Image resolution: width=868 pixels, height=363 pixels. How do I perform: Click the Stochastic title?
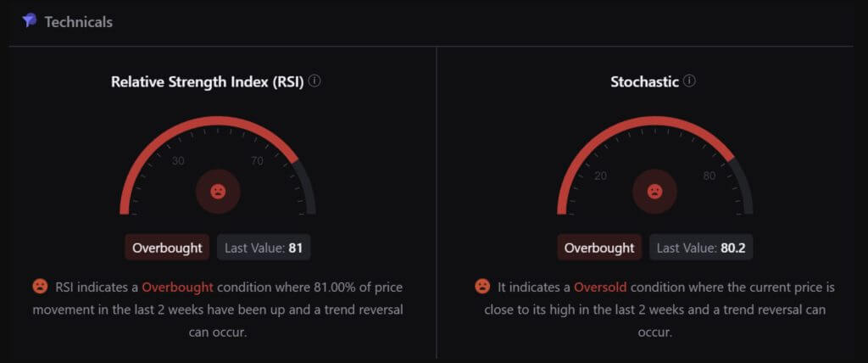pos(645,82)
